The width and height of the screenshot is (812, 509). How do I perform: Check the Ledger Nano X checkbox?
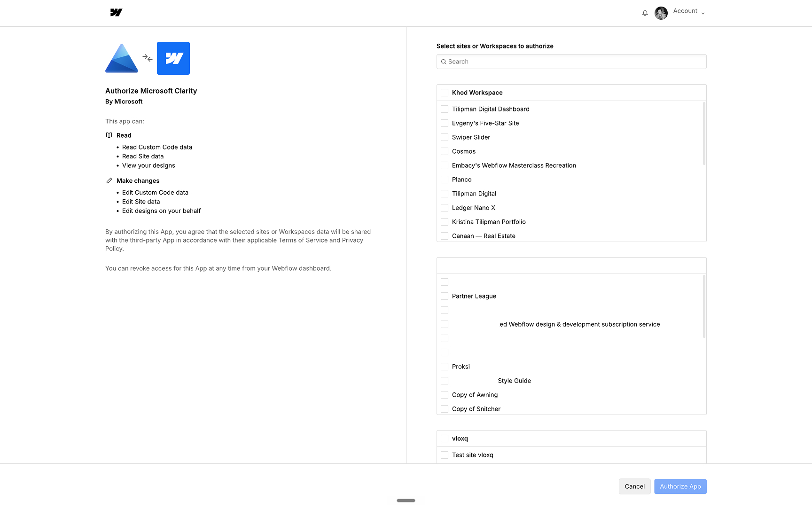tap(445, 208)
